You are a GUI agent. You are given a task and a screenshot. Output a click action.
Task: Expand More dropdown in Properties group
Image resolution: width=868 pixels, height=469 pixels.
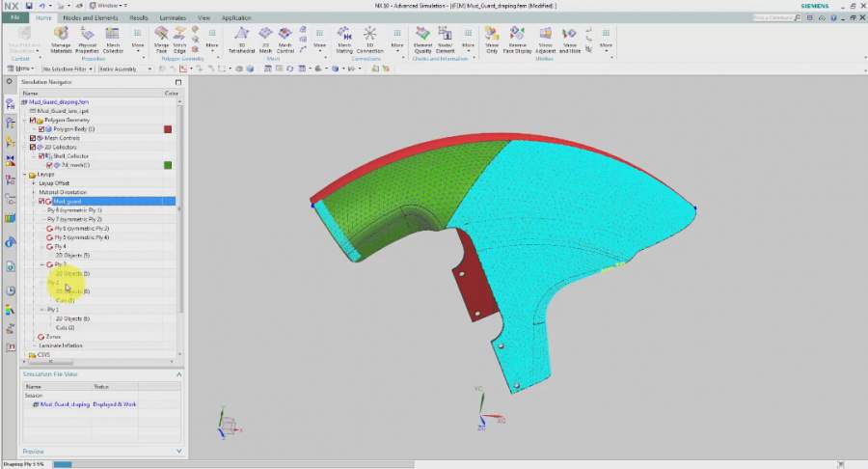(x=138, y=41)
